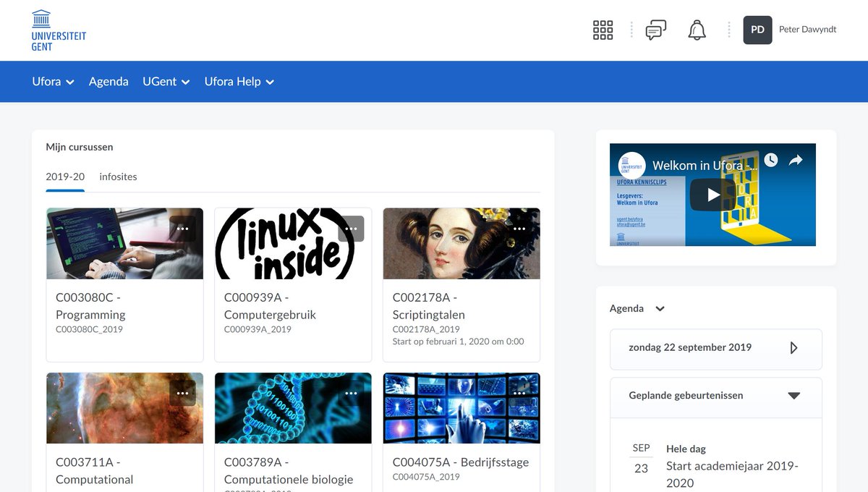Open course C004075A - Bedrijfsstage
Image resolution: width=868 pixels, height=492 pixels.
[x=461, y=462]
